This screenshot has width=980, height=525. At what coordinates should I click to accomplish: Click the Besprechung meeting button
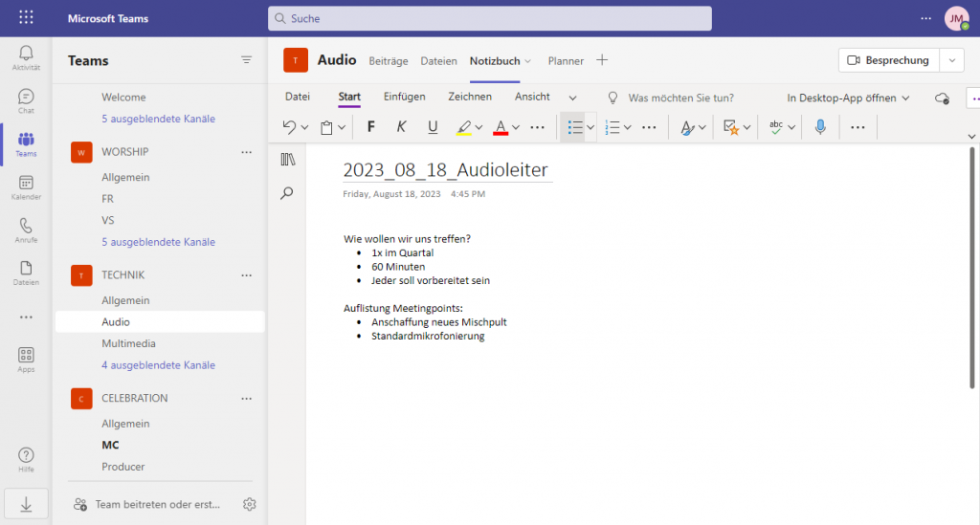click(x=888, y=60)
